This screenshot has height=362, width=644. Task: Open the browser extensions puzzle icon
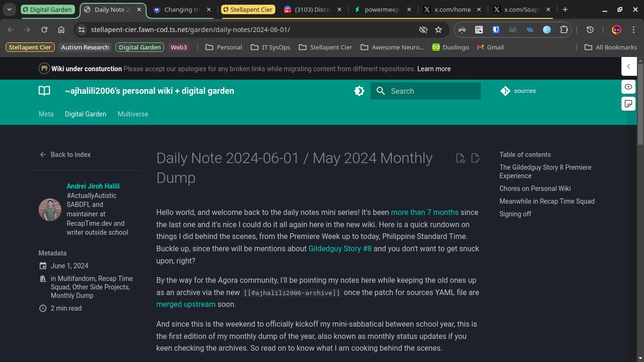point(564,30)
